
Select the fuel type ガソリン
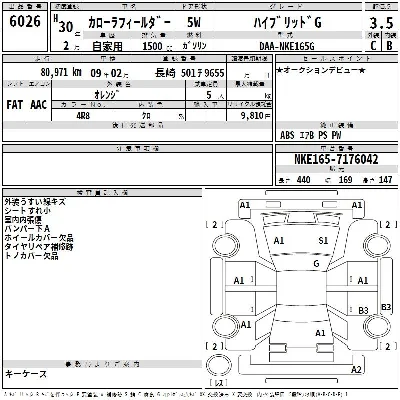tap(194, 46)
